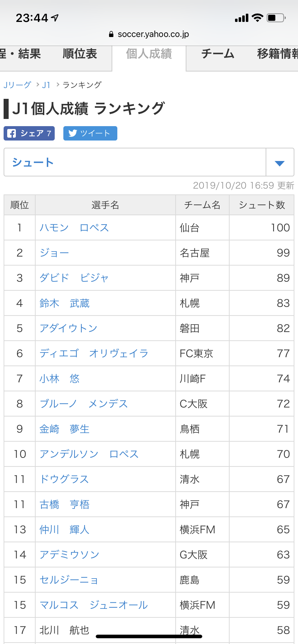Select the 個人成績 tab
Screen dimensions: 298x644
tap(149, 54)
